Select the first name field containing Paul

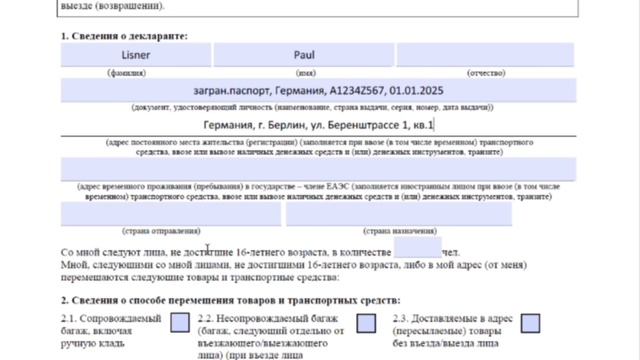pyautogui.click(x=304, y=55)
